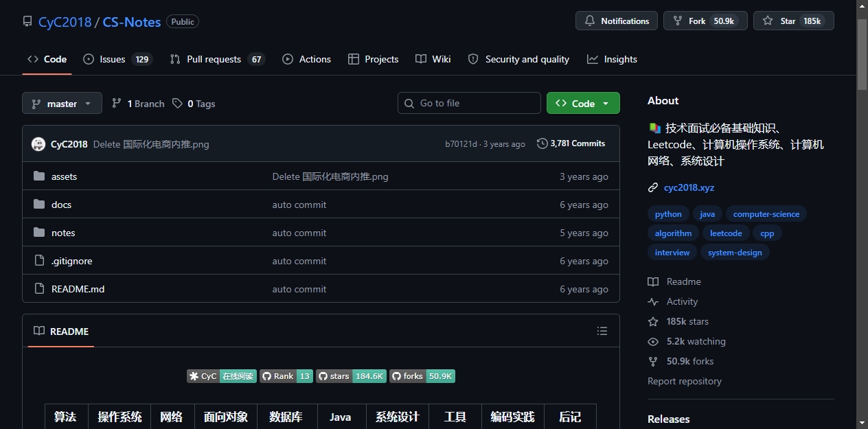Select the computer-science topic tag
This screenshot has width=868, height=429.
click(x=766, y=214)
